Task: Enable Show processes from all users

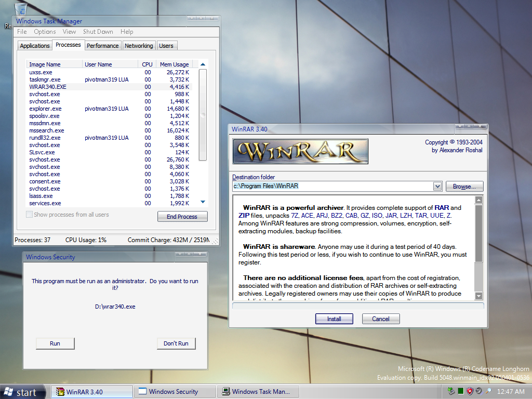Action: click(x=30, y=215)
